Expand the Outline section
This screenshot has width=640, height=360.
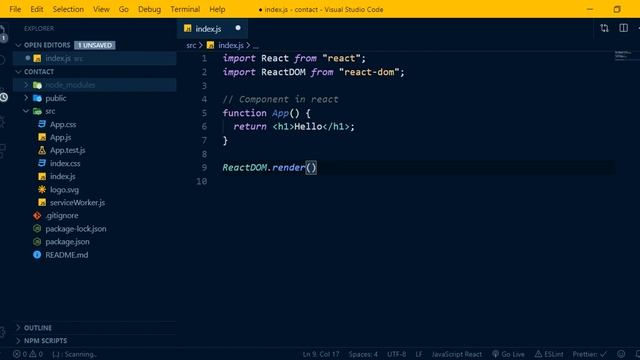point(18,328)
